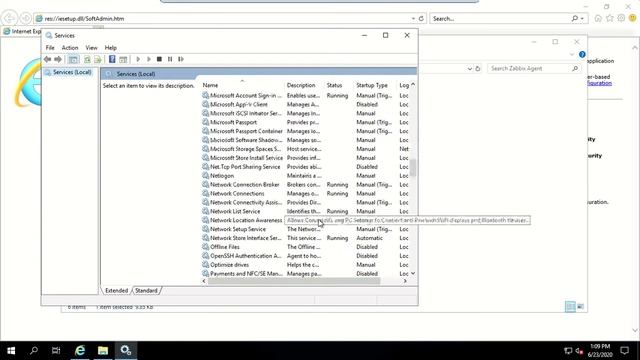
Task: Click the services list horizontal scrollbar thumb
Action: pos(294,281)
